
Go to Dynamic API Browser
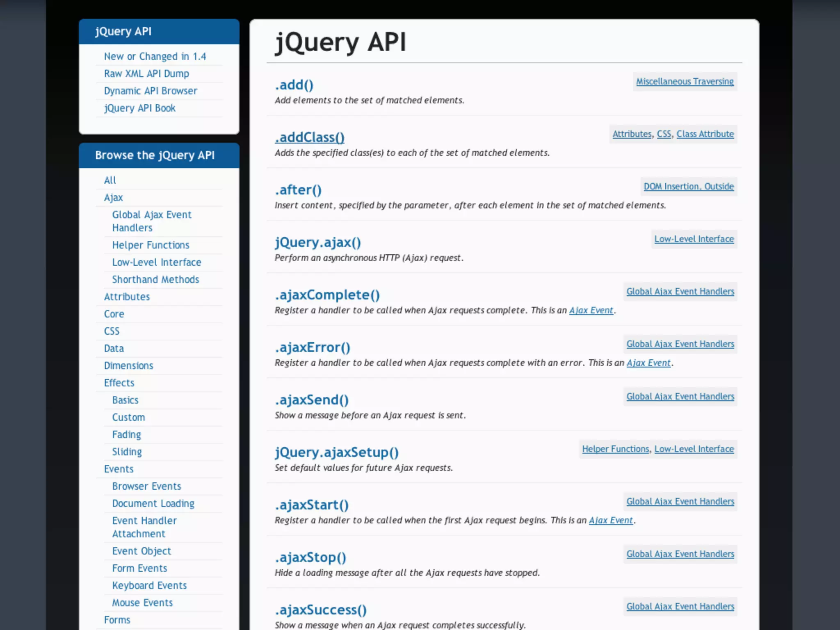click(x=151, y=91)
